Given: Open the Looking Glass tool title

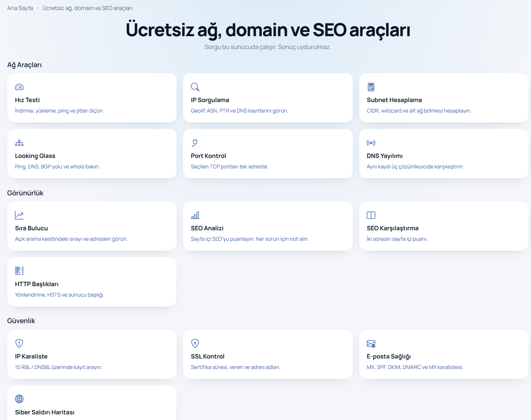Looking at the screenshot, I should pos(35,156).
